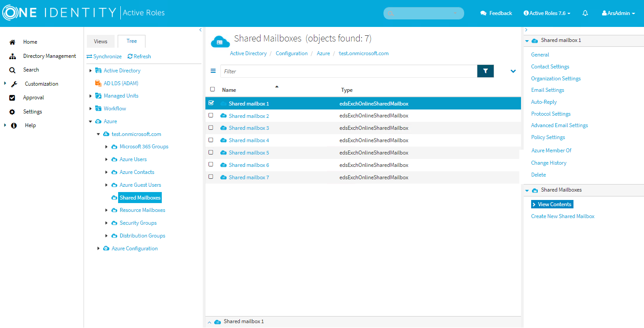Screen dimensions: 644x328
Task: Click the Customization wrench icon
Action: [x=14, y=84]
